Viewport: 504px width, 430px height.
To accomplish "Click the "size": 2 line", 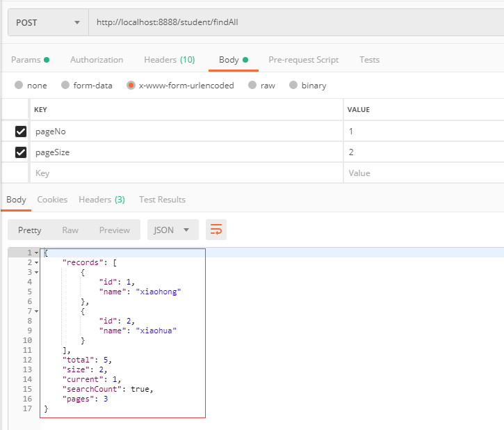I will click(x=85, y=369).
